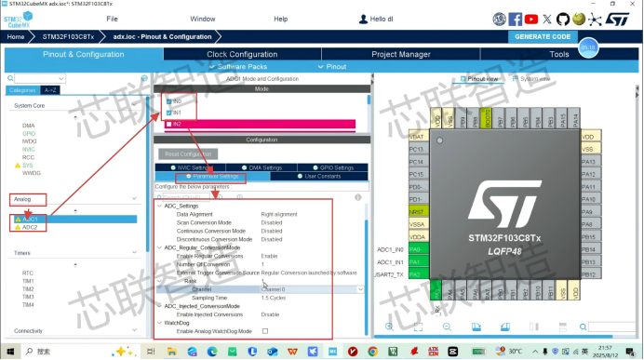Switch to the System view tab
Screen dimensions: 644x360
[531, 79]
